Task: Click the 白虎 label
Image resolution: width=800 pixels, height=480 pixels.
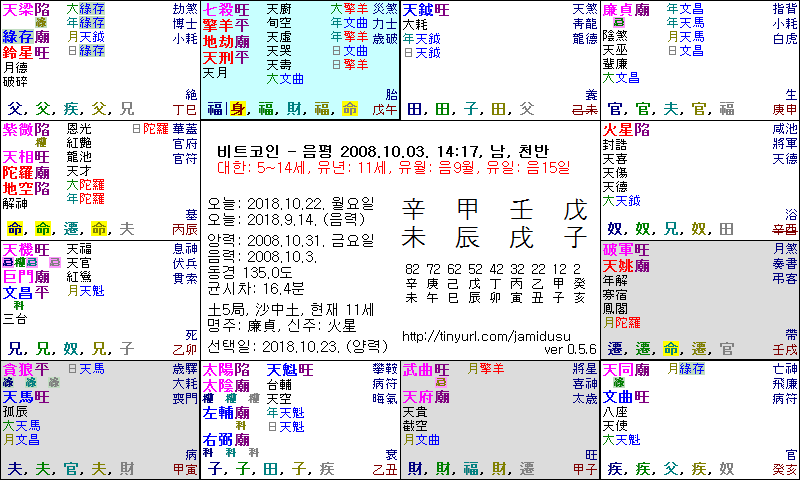Action: click(785, 38)
